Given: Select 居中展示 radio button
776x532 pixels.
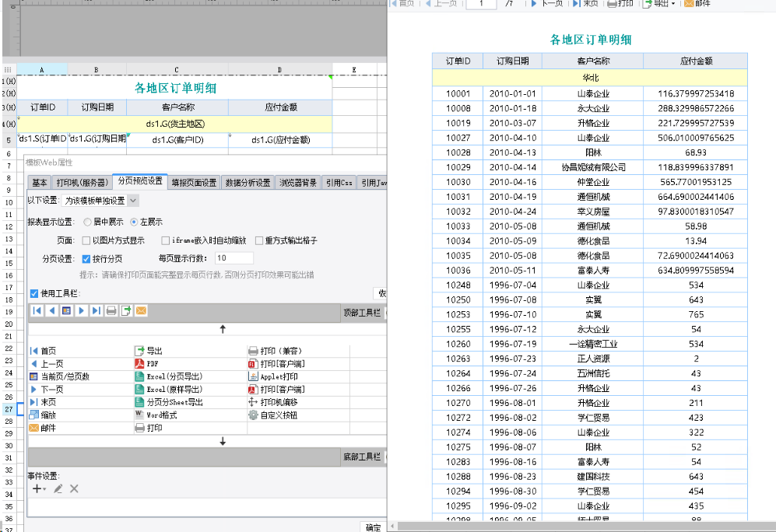Looking at the screenshot, I should tap(88, 222).
